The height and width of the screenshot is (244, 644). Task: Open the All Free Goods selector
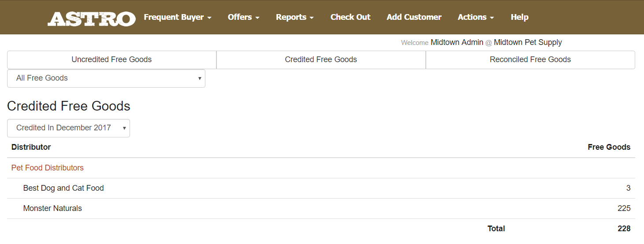106,78
